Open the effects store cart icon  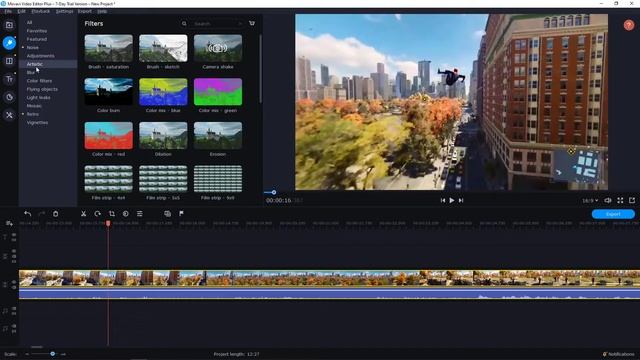pyautogui.click(x=252, y=23)
